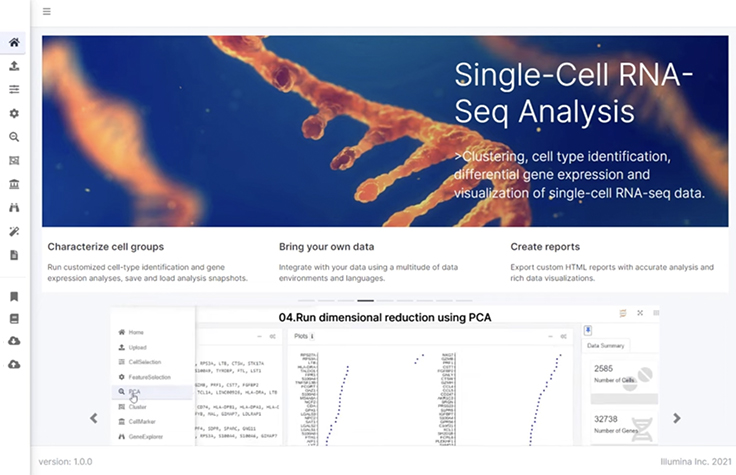This screenshot has width=736, height=475.
Task: Open the Upload page from the sidebar
Action: (14, 66)
